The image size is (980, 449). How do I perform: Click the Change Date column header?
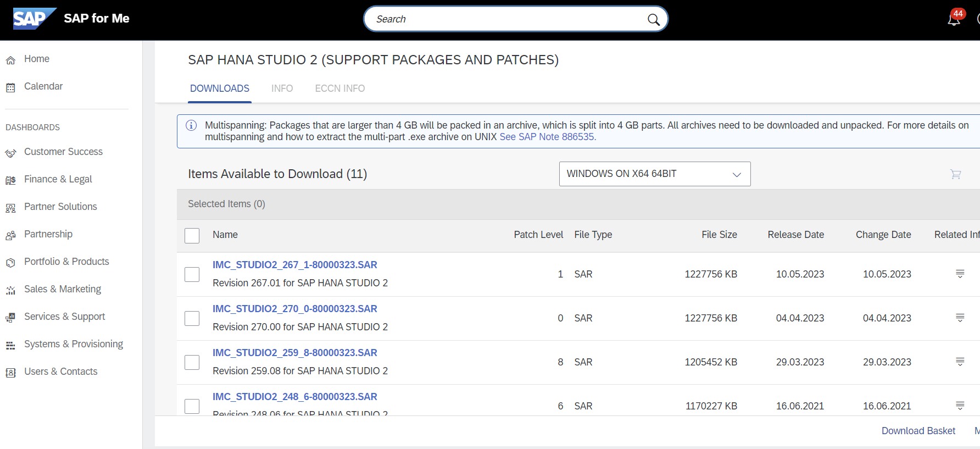tap(883, 235)
